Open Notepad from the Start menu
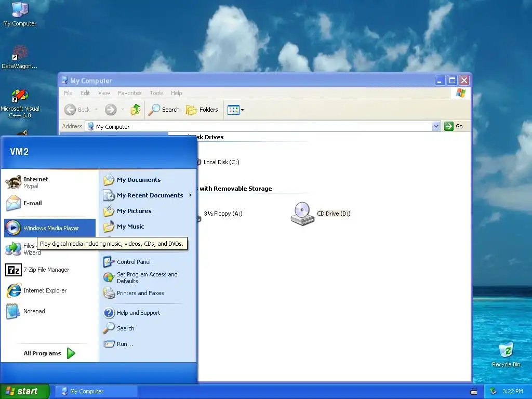 click(50, 311)
